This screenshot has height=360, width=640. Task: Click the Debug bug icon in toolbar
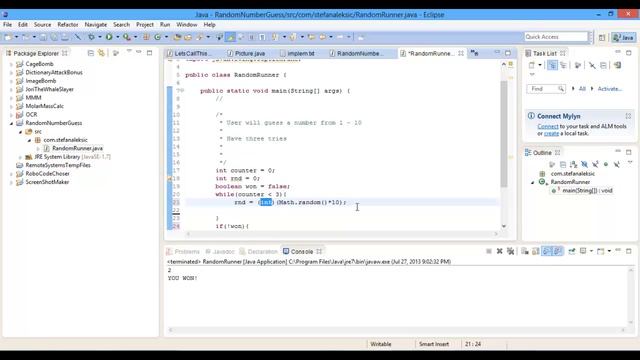(x=91, y=37)
